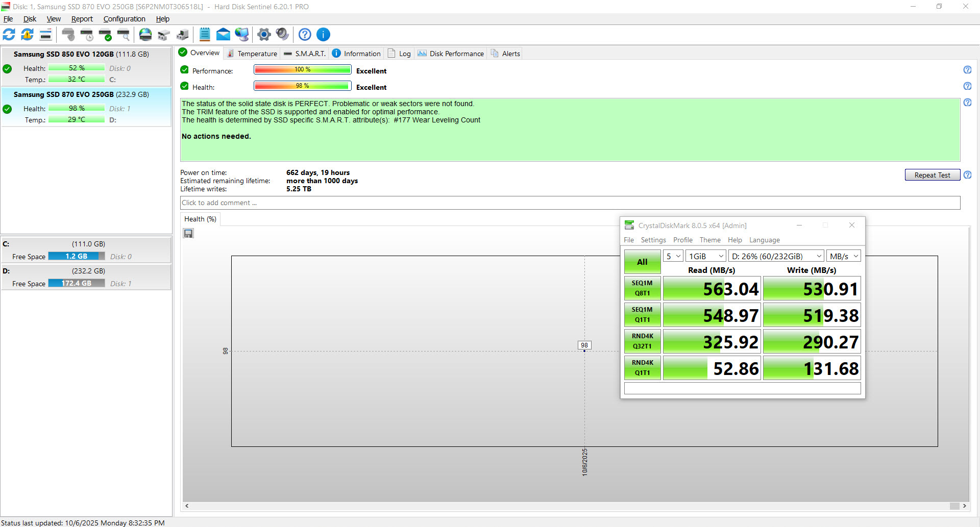Screen dimensions: 980x527
Task: Switch to the S.M.A.R.T. tab
Action: pos(305,54)
